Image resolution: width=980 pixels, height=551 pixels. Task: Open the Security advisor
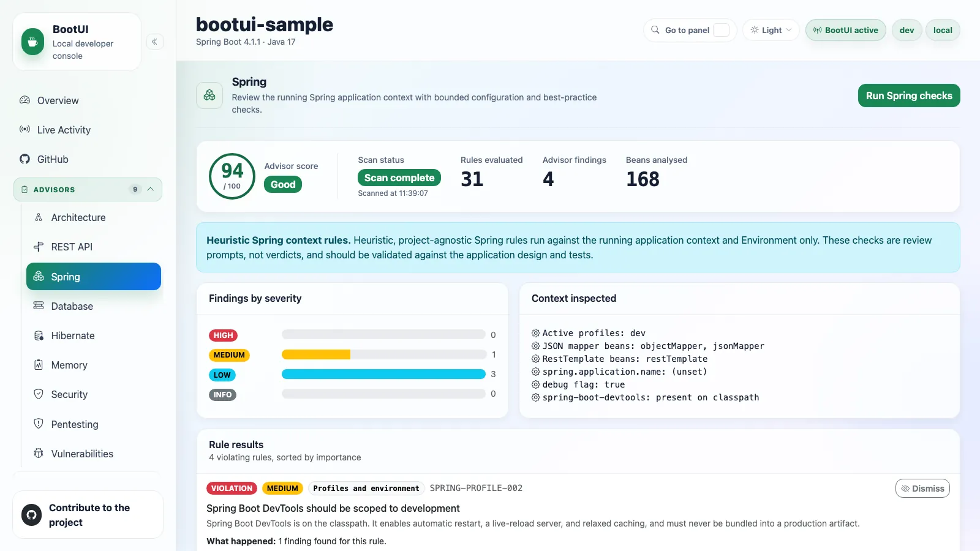click(x=94, y=394)
